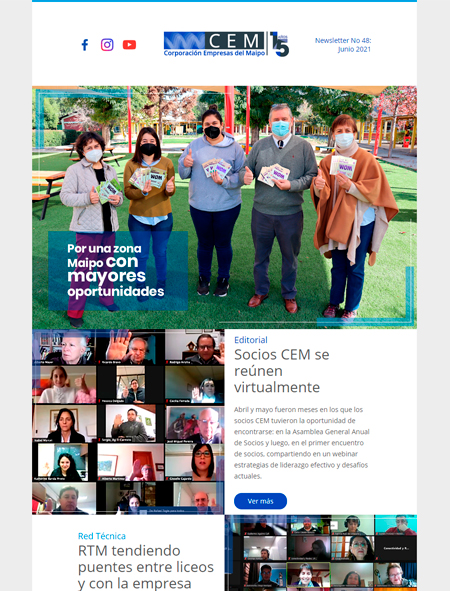Open the RTM webinar screenshot image

pos(321,553)
